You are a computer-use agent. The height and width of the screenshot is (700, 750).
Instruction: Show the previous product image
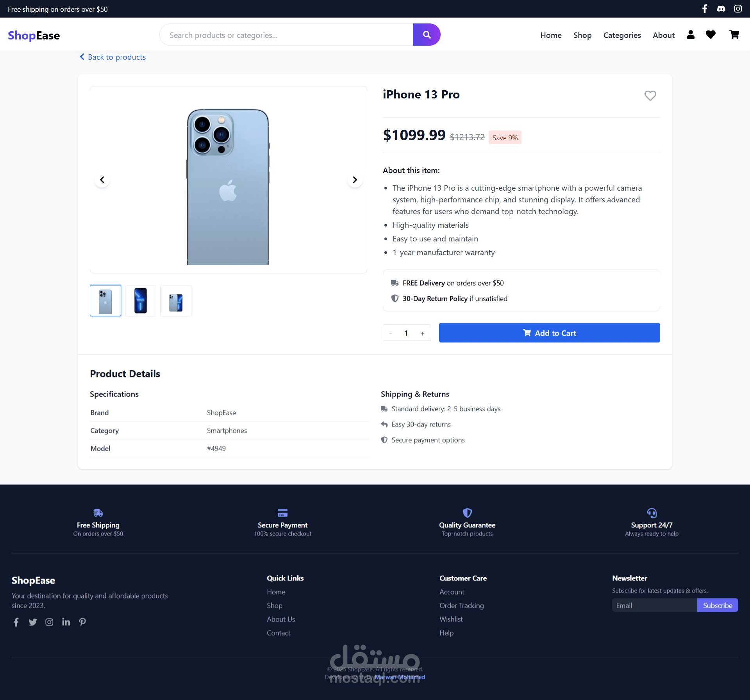point(102,180)
